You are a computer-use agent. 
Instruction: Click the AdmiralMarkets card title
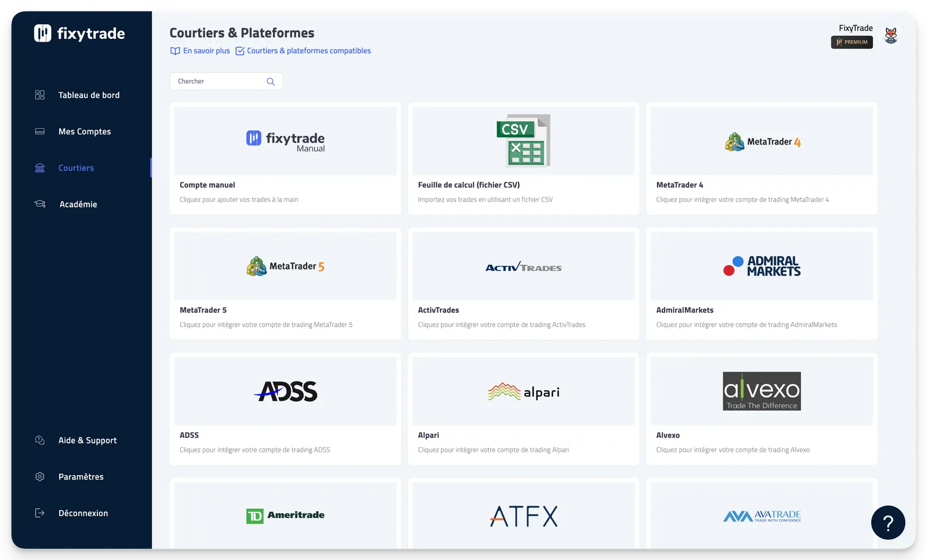point(685,310)
